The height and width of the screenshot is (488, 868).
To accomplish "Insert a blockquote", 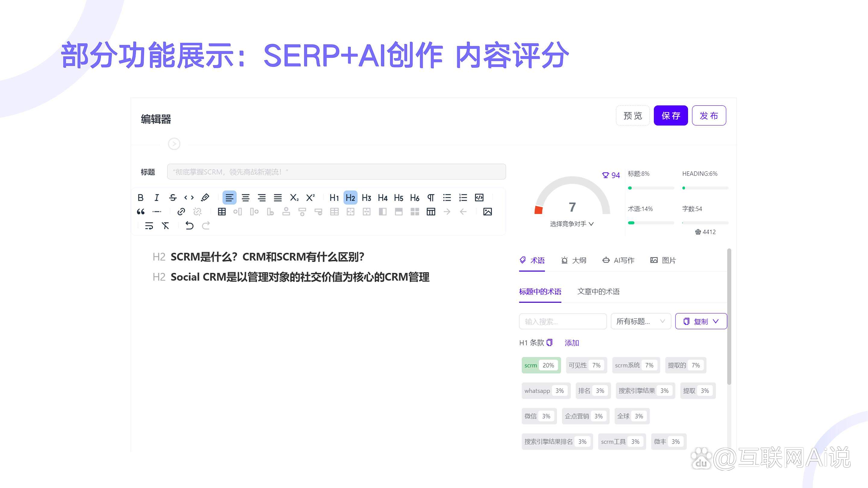I will tap(140, 211).
